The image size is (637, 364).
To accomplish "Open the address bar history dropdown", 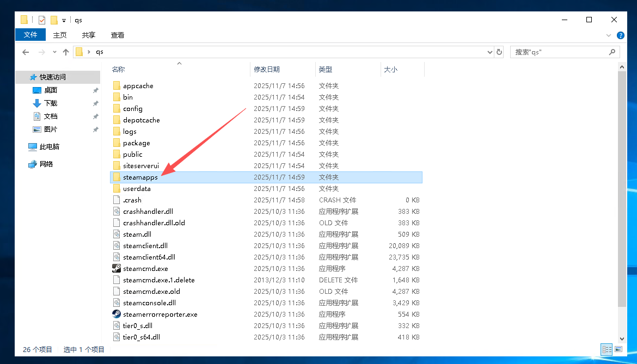I will (x=489, y=52).
